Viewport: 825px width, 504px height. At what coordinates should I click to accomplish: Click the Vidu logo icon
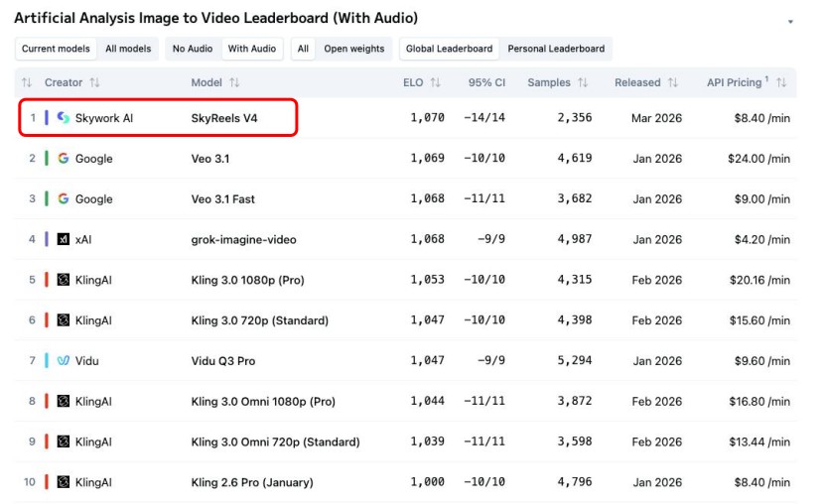click(x=64, y=360)
